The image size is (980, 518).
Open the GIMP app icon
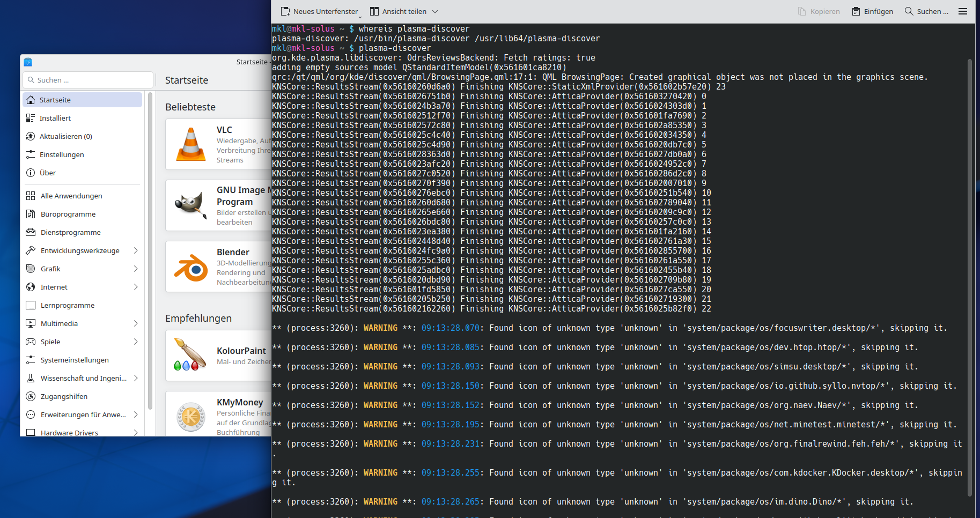coord(191,205)
